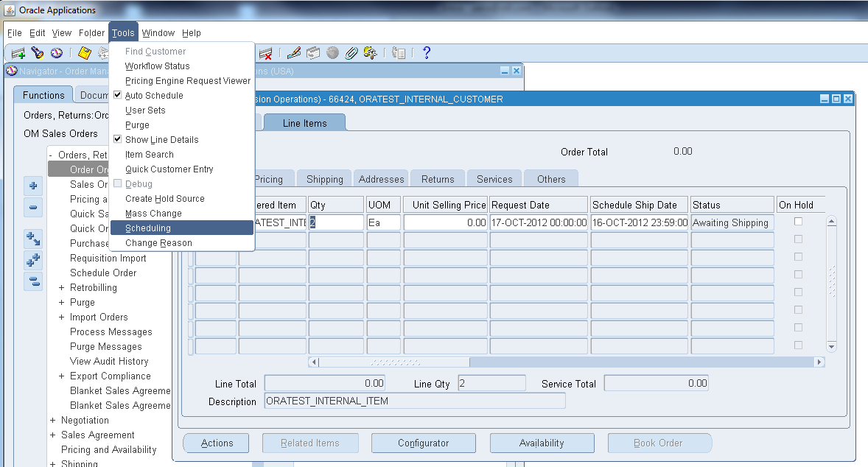Collapse the Orders, Returns node
Screen dimensions: 868x467
coord(51,155)
